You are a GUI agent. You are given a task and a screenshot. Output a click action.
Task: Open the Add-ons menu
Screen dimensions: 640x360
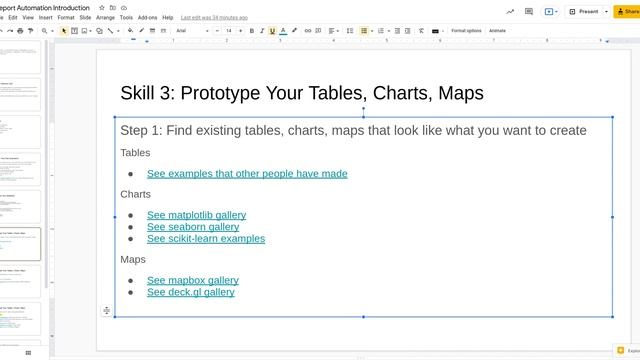click(x=147, y=18)
